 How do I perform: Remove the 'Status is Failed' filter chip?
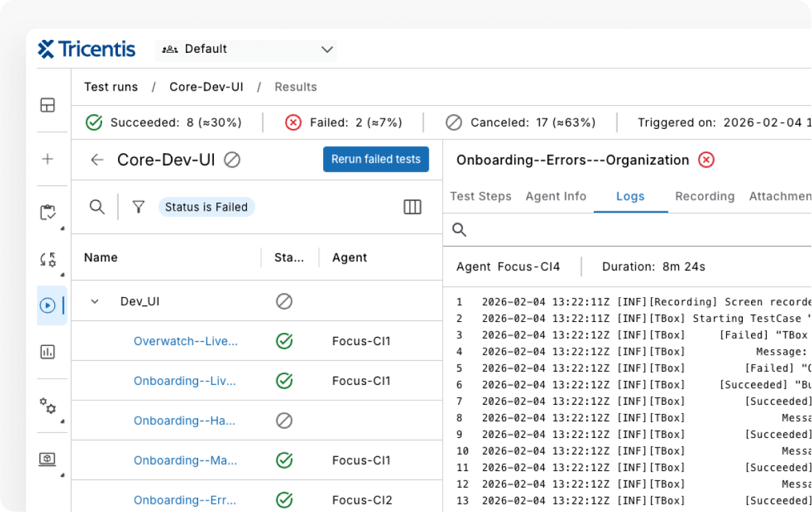[206, 207]
